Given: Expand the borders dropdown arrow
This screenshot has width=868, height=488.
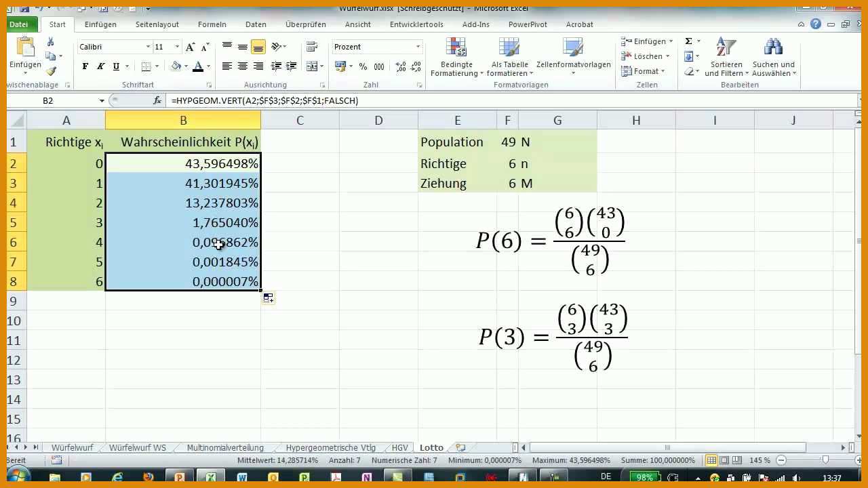Looking at the screenshot, I should pyautogui.click(x=157, y=66).
